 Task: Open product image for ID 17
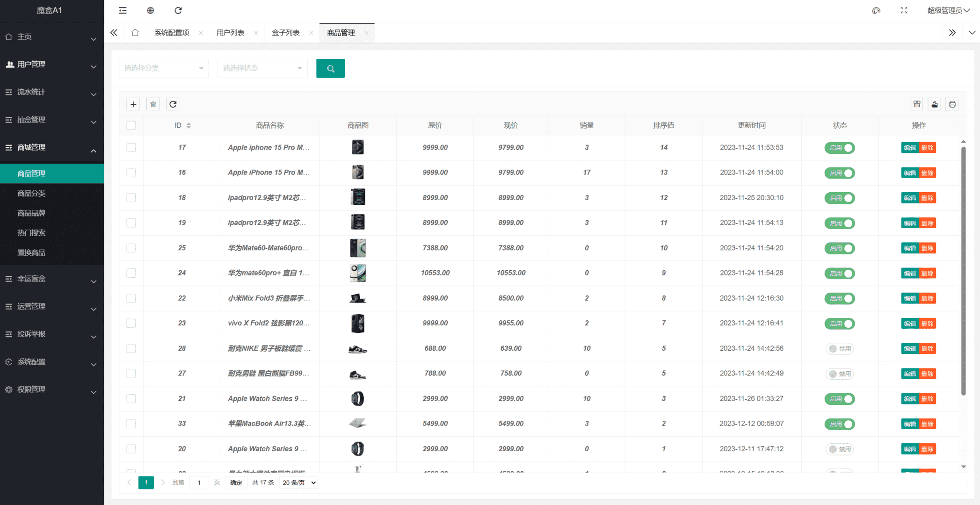click(x=358, y=147)
